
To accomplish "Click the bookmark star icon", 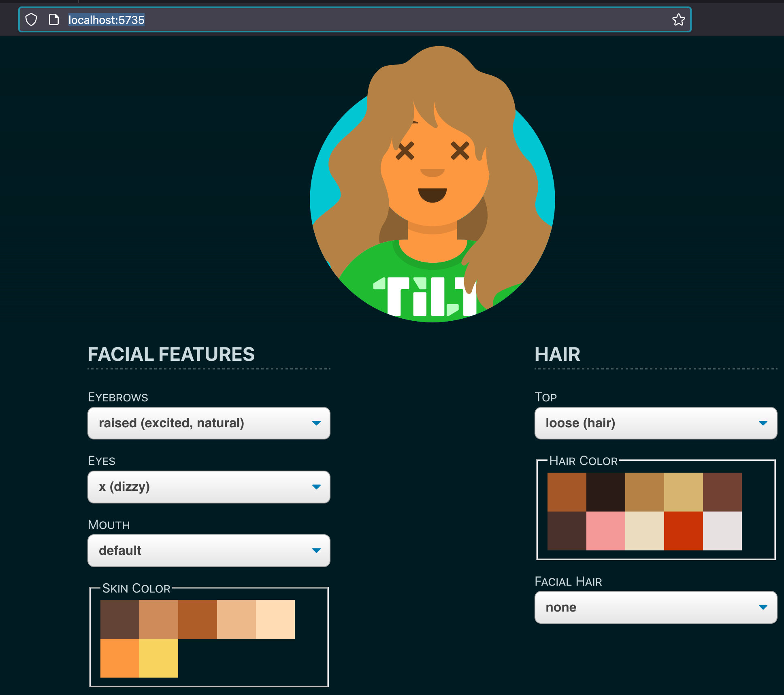I will pos(678,19).
